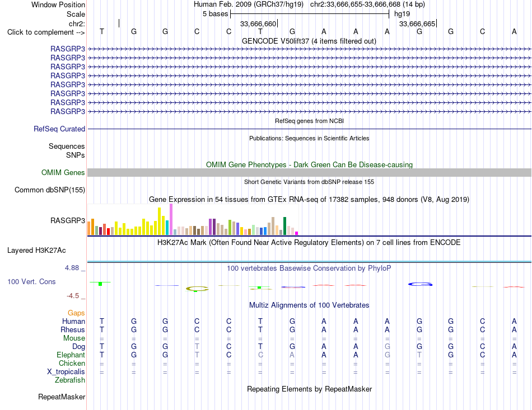Image resolution: width=532 pixels, height=410 pixels.
Task: Open H3K27Ac Mark ENCODE track title
Action: (x=309, y=243)
